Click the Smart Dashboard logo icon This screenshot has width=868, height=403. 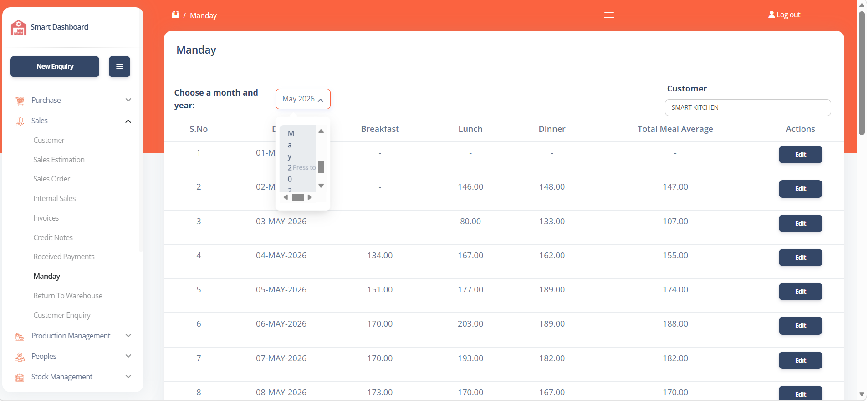click(x=19, y=27)
